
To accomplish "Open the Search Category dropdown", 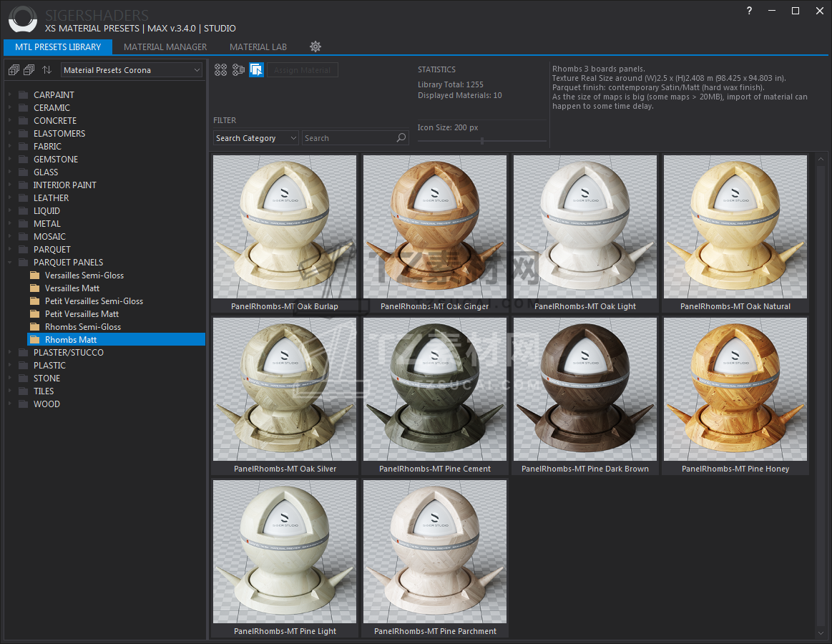I will (x=256, y=138).
